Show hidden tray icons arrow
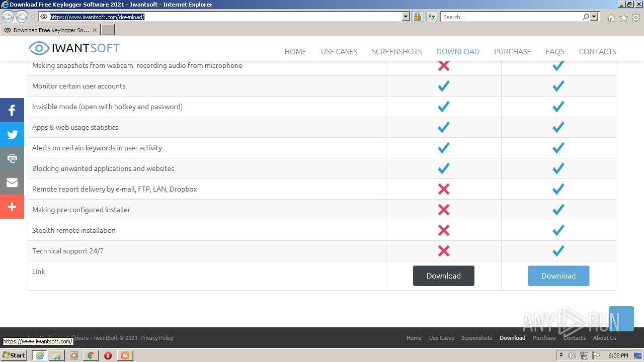The height and width of the screenshot is (362, 644). pyautogui.click(x=561, y=355)
